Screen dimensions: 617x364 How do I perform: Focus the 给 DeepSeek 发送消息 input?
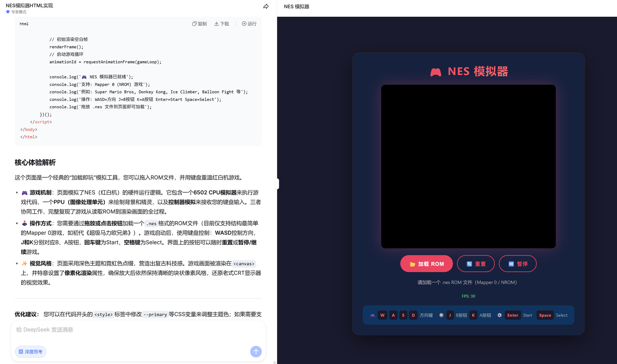[138, 330]
